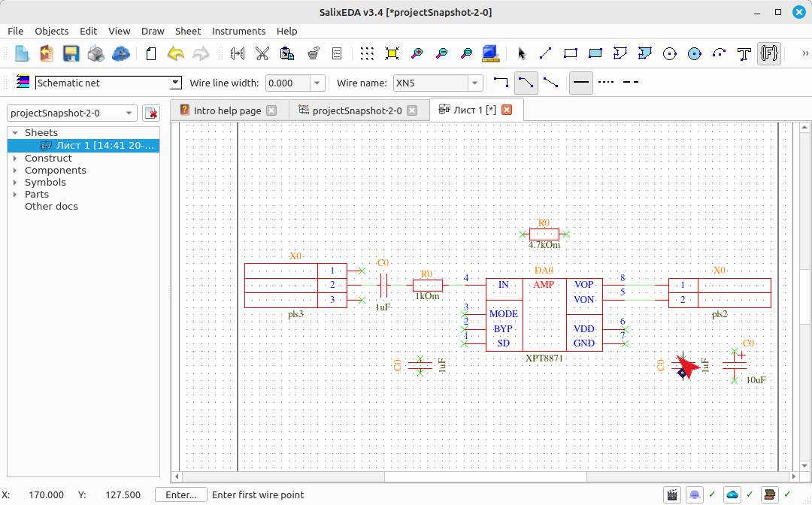
Task: Choose the Circle drawing tool
Action: (670, 53)
